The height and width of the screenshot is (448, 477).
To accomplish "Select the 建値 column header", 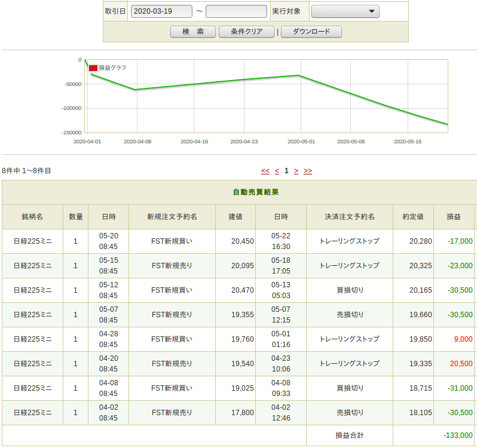I will tap(236, 216).
